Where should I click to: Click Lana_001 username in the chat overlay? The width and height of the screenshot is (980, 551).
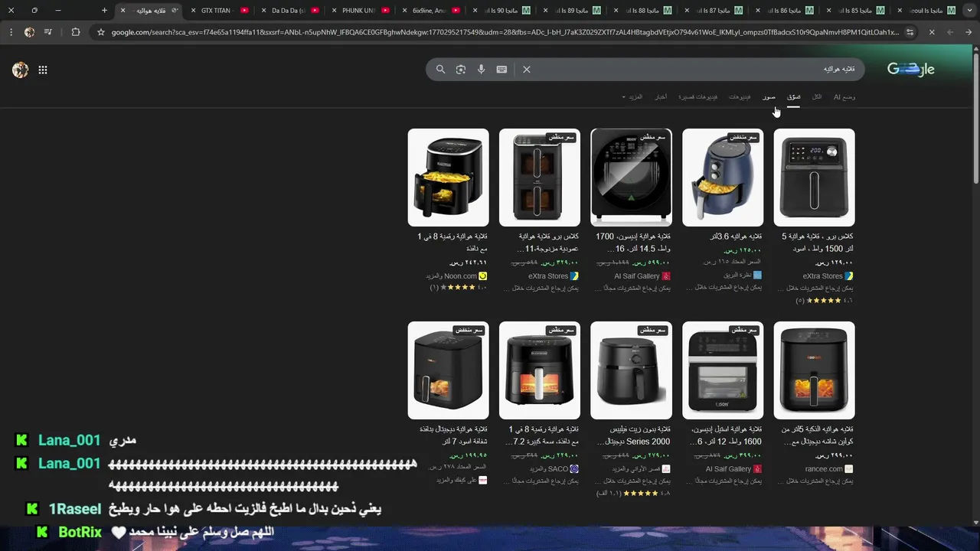coord(70,440)
